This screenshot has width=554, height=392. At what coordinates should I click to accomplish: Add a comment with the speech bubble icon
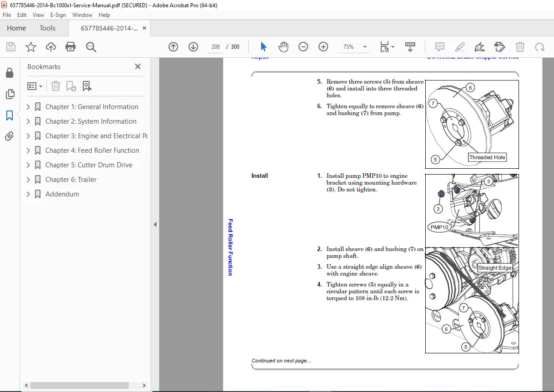point(440,47)
